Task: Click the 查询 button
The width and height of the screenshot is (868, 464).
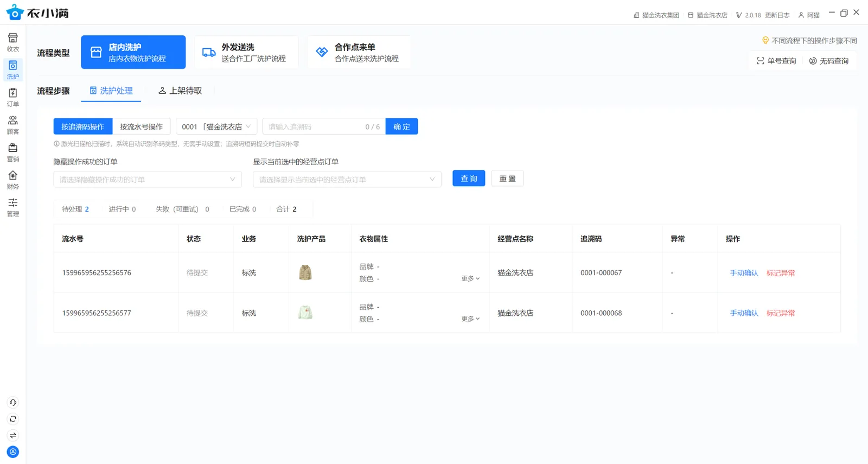Action: click(469, 179)
